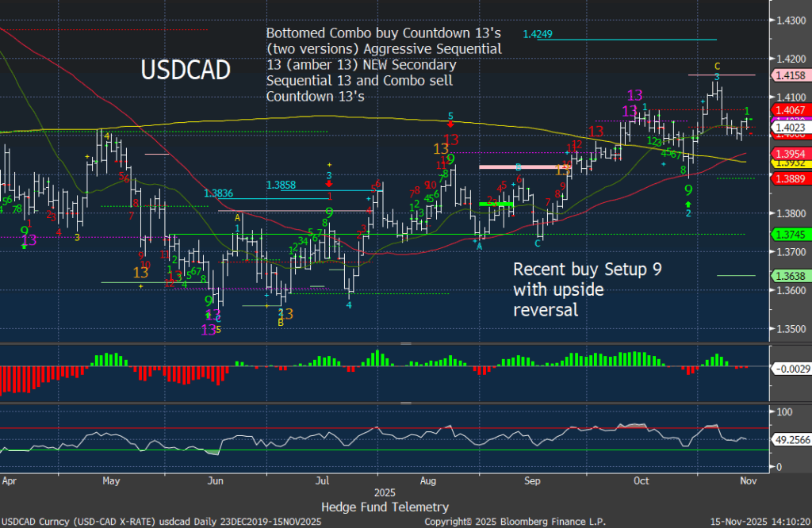Select the cyan C label at the October high
The image size is (812, 528).
(716, 66)
